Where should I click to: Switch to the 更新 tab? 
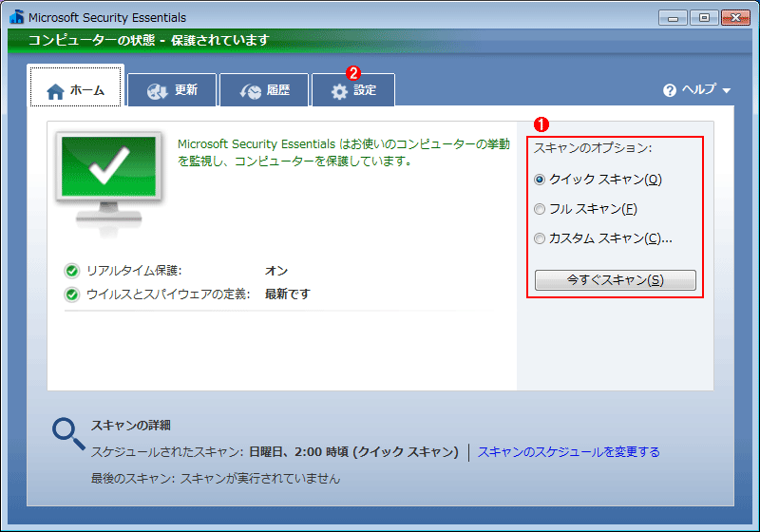(172, 90)
